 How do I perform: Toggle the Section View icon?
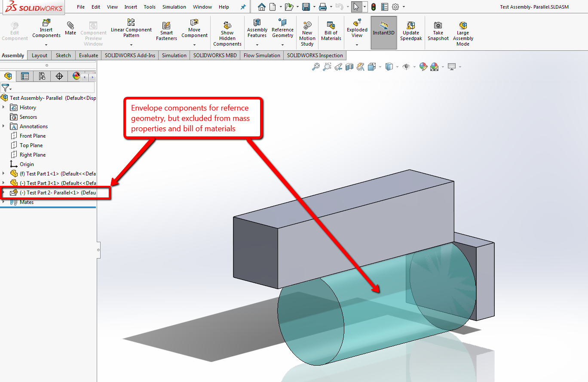[x=349, y=67]
